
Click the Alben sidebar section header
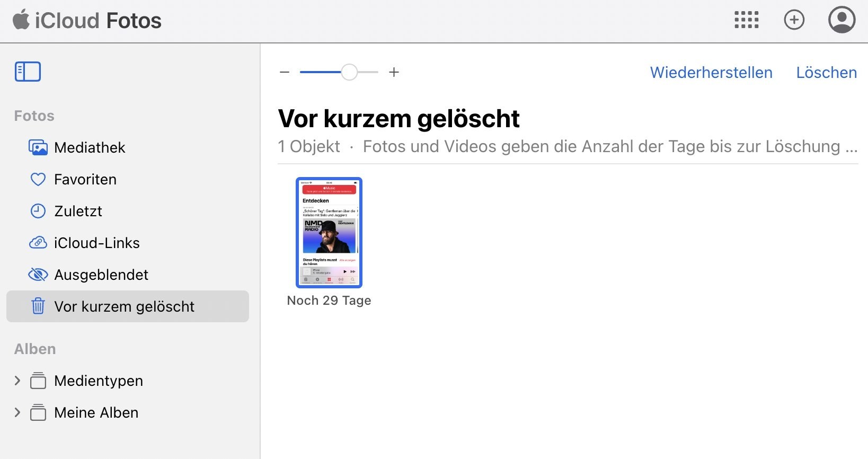point(35,349)
